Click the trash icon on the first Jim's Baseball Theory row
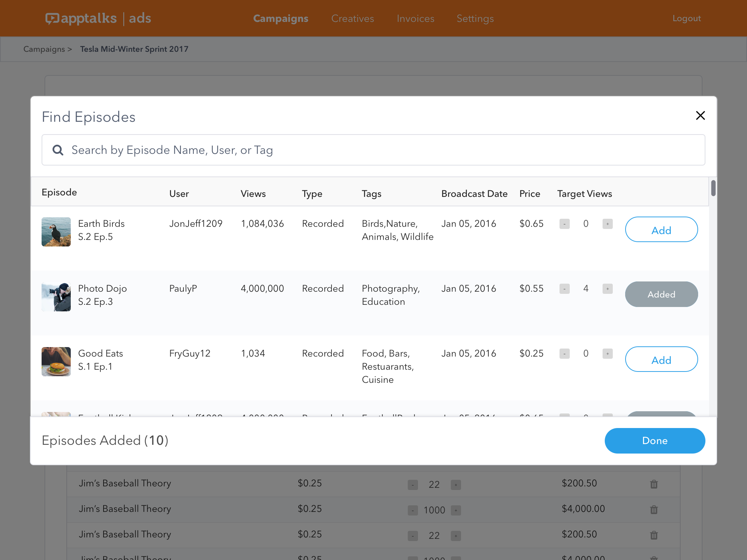 [x=654, y=484]
